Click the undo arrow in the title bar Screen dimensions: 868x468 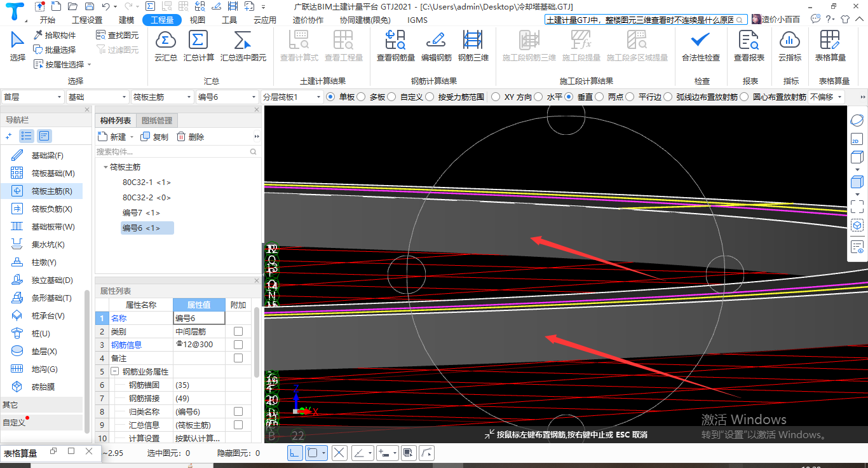click(x=105, y=6)
